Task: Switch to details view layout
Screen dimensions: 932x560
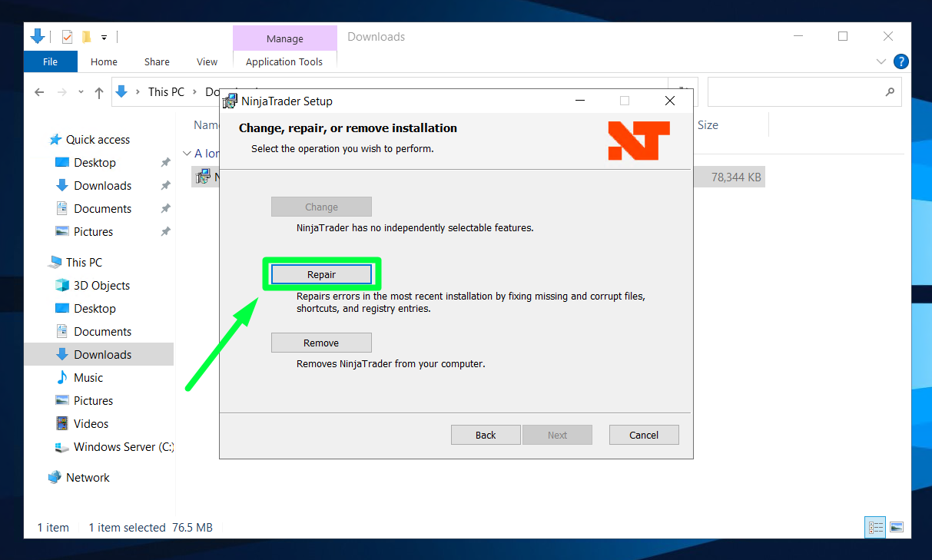Action: (875, 527)
